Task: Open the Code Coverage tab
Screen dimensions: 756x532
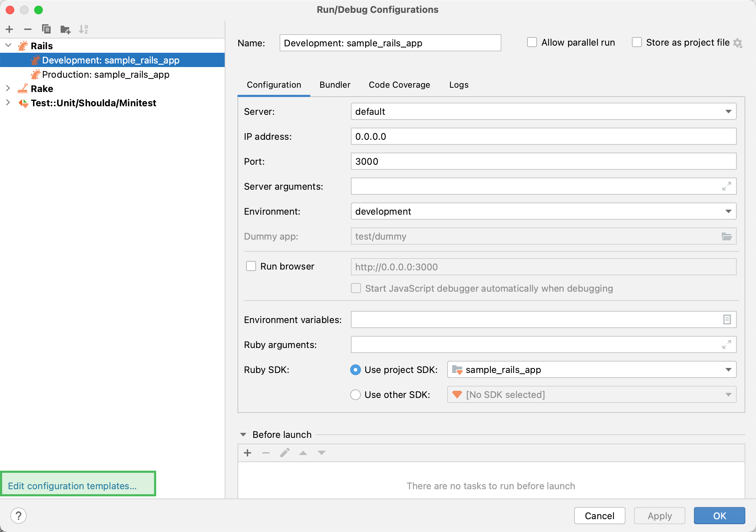Action: (399, 85)
